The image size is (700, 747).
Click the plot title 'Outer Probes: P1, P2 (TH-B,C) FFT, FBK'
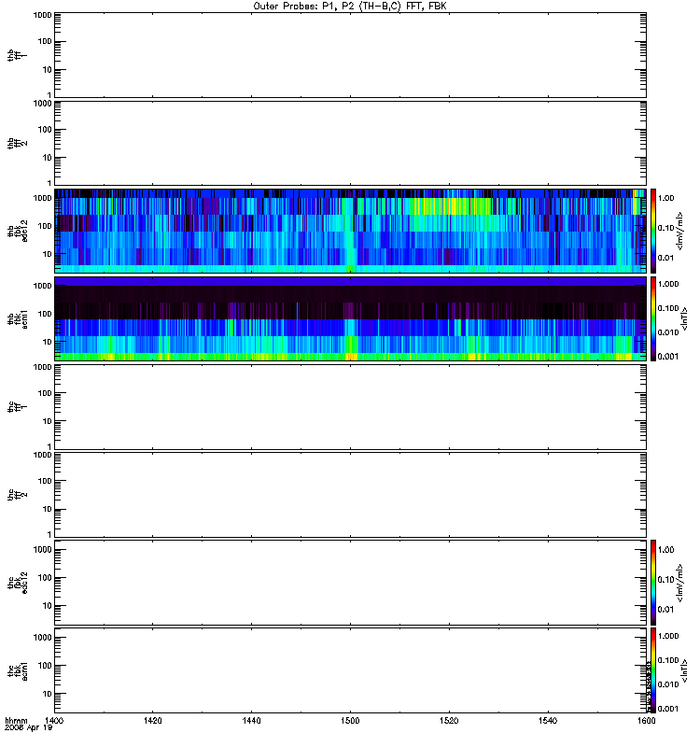(350, 7)
